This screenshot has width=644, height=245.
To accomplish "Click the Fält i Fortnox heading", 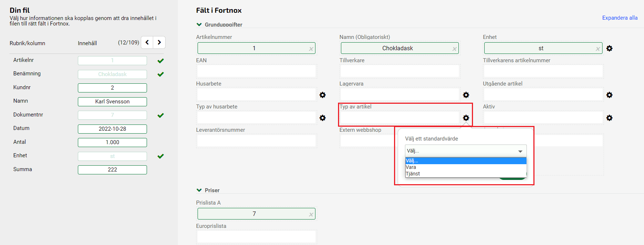I will pos(219,10).
